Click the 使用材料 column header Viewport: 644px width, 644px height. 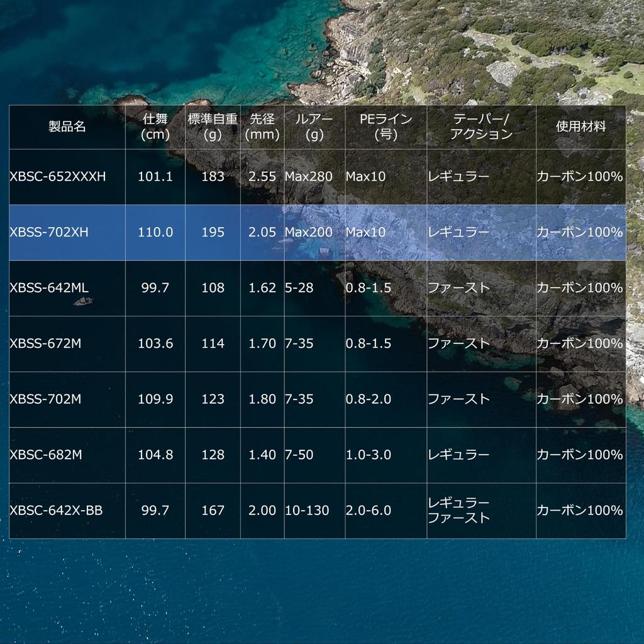[x=580, y=126]
